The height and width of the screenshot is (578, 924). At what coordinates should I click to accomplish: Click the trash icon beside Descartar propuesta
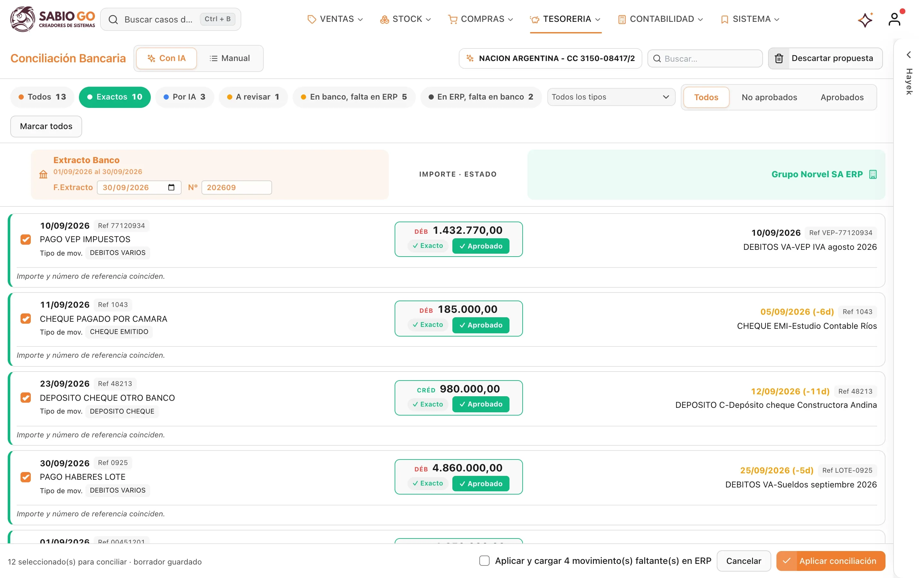[x=779, y=58]
